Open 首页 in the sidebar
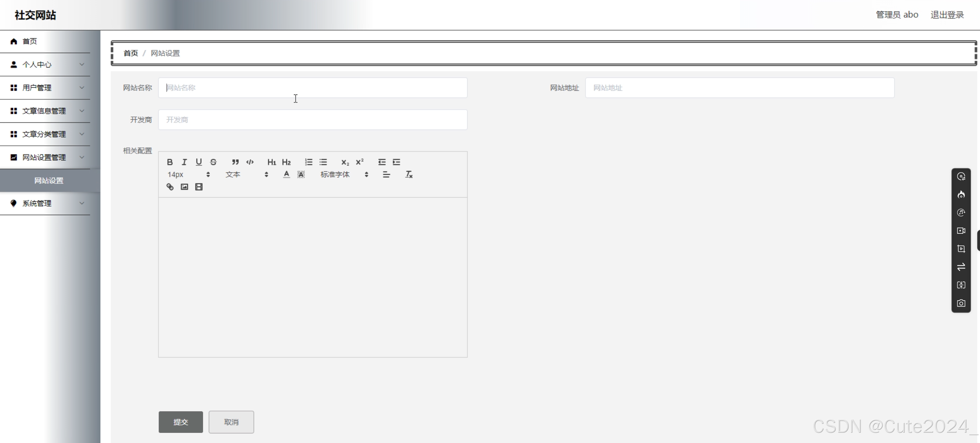980x443 pixels. pyautogui.click(x=30, y=41)
